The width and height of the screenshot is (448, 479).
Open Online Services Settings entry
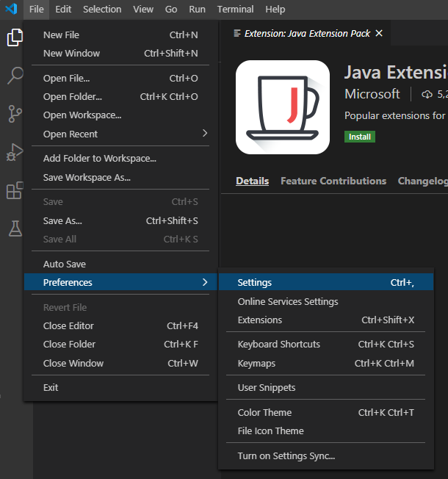[x=326, y=301]
